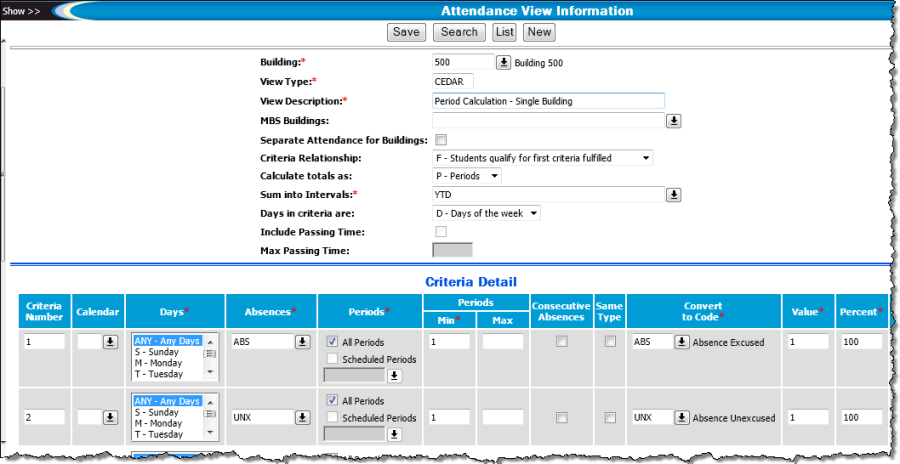Image resolution: width=900 pixels, height=464 pixels.
Task: Open Calendar lookup for criteria row 1
Action: click(110, 342)
